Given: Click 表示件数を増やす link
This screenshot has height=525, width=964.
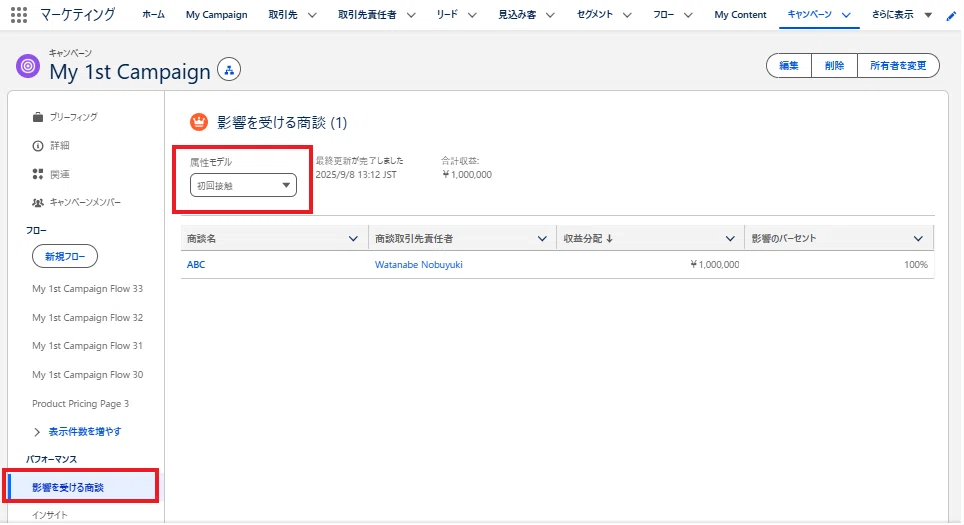Looking at the screenshot, I should [x=85, y=432].
